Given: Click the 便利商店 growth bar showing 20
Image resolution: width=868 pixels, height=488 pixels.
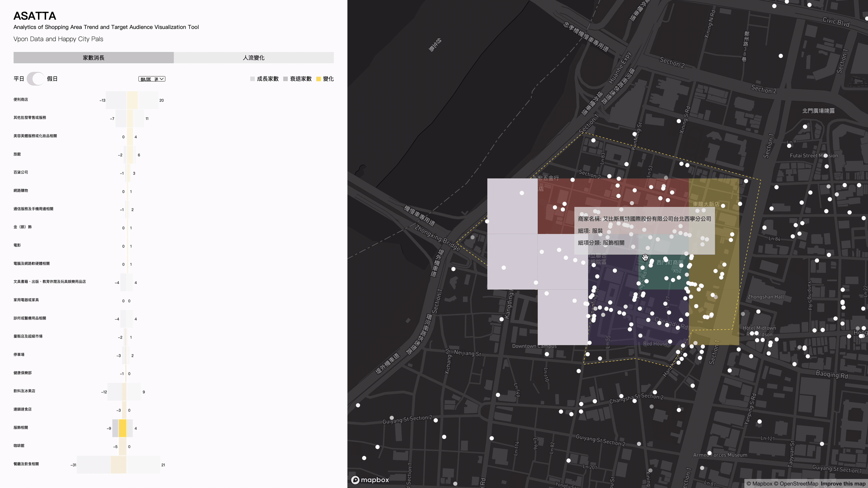Looking at the screenshot, I should pos(148,100).
